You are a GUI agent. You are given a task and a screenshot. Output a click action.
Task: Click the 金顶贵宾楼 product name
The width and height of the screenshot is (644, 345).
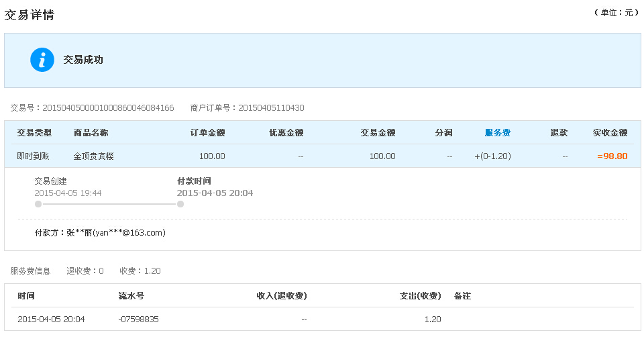[94, 156]
